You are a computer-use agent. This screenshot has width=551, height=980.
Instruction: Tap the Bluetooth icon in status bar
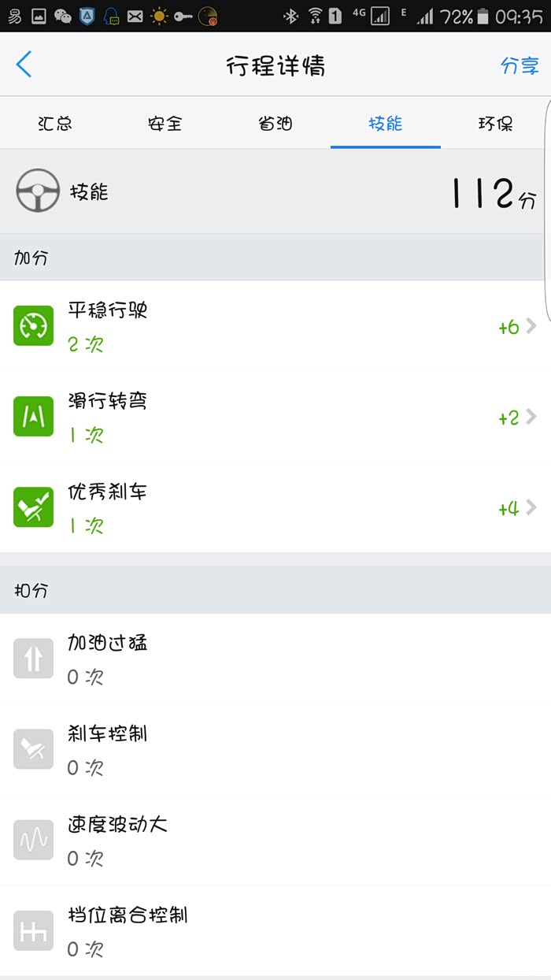click(x=290, y=16)
